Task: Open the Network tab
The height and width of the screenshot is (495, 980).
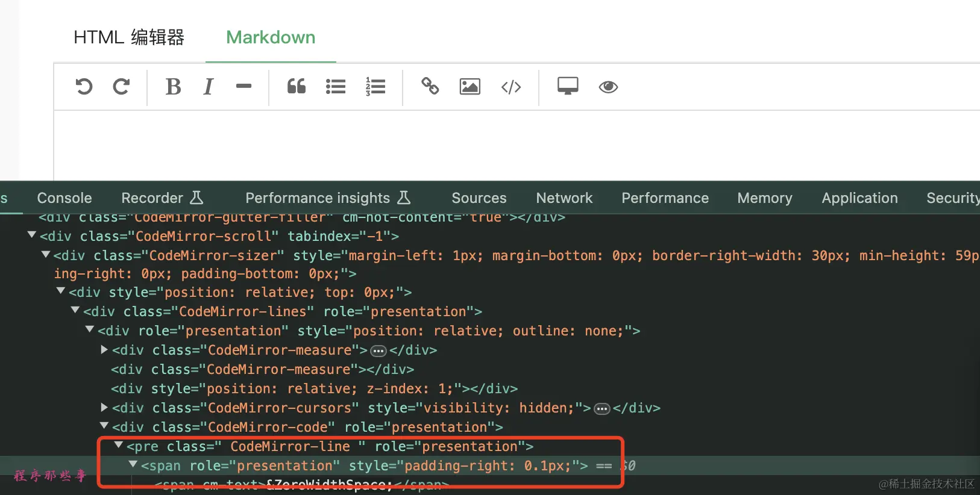Action: [565, 198]
